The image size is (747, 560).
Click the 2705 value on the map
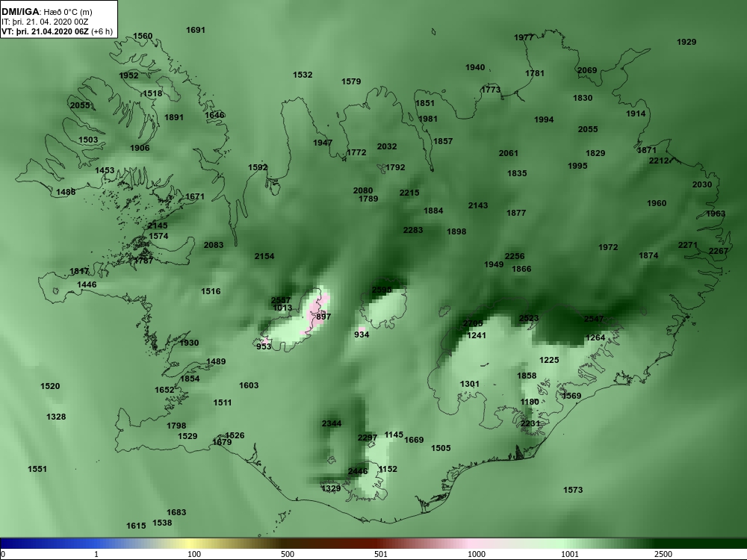[x=473, y=324]
